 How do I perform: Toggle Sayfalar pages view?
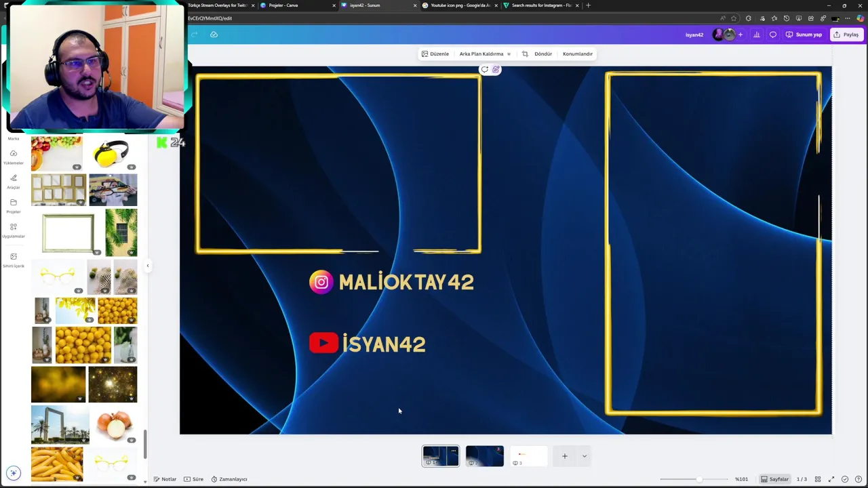tap(774, 479)
